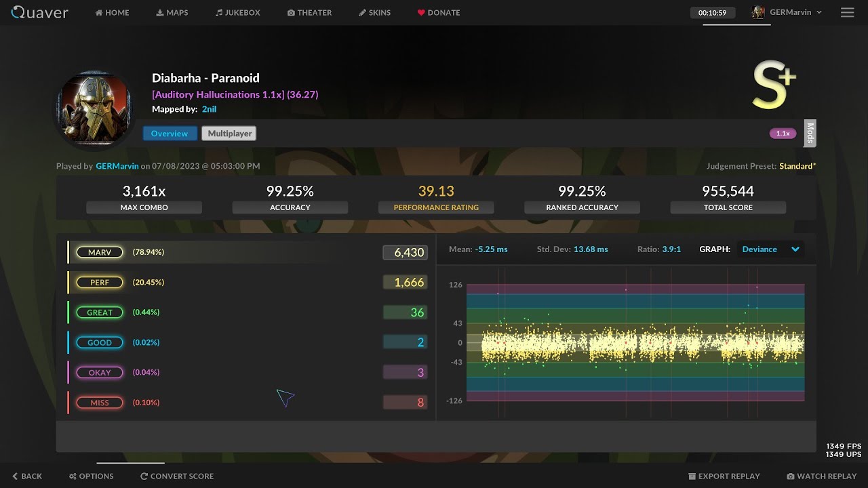Click the hit deviance graph
This screenshot has height=488, width=868.
[x=635, y=342]
